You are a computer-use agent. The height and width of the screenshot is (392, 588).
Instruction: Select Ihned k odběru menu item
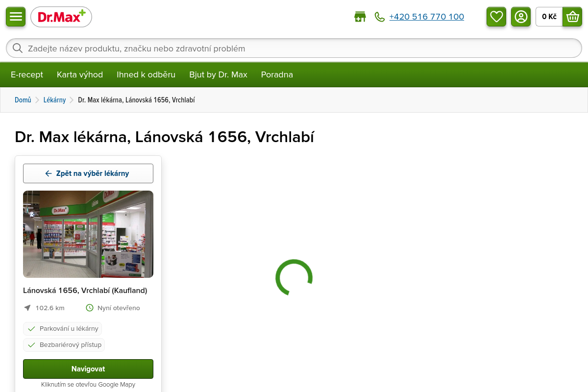[146, 74]
